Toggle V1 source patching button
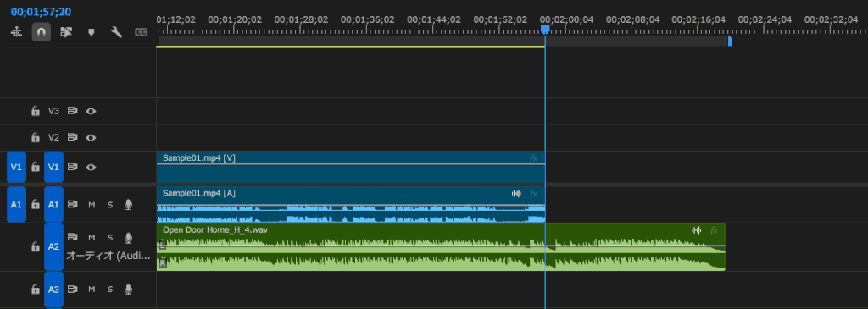This screenshot has height=309, width=868. [x=16, y=167]
